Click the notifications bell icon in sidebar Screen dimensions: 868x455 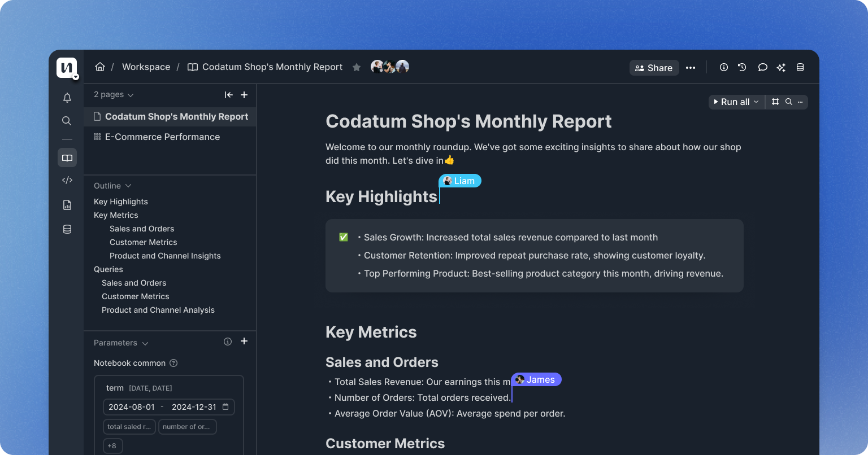(x=67, y=98)
